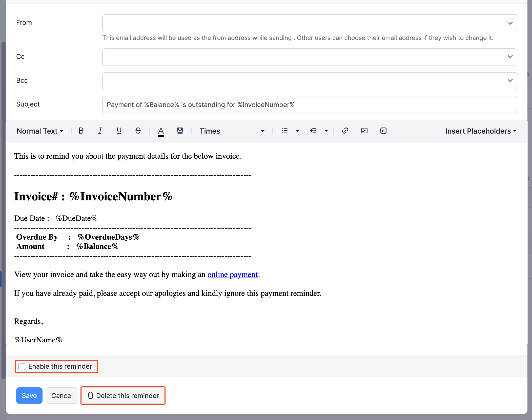Apply italic formatting
This screenshot has width=532, height=420.
tap(100, 131)
